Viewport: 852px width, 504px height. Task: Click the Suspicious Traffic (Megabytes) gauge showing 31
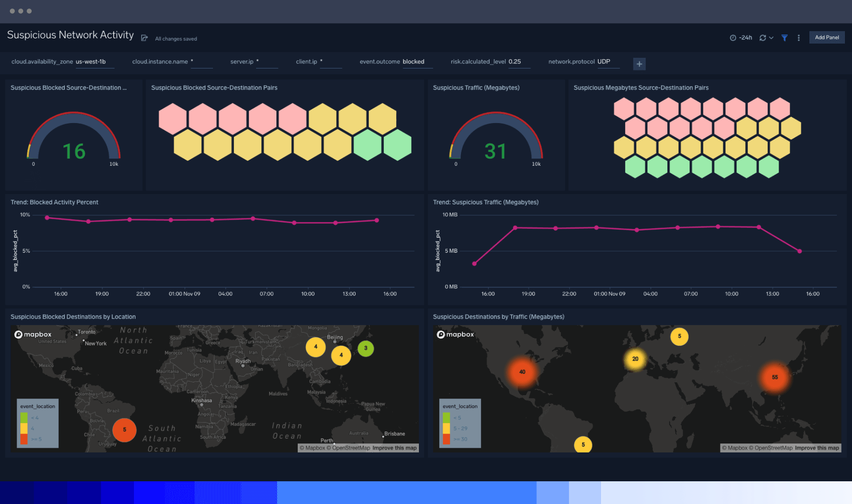pos(496,142)
